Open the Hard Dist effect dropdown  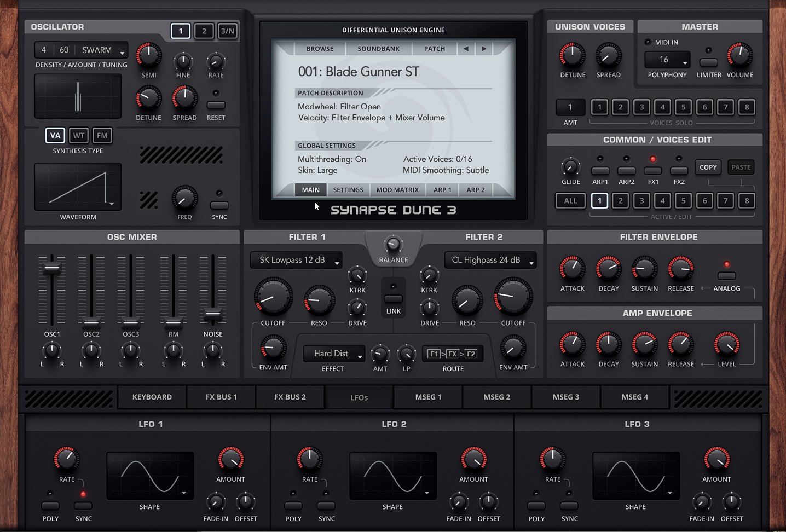(333, 354)
